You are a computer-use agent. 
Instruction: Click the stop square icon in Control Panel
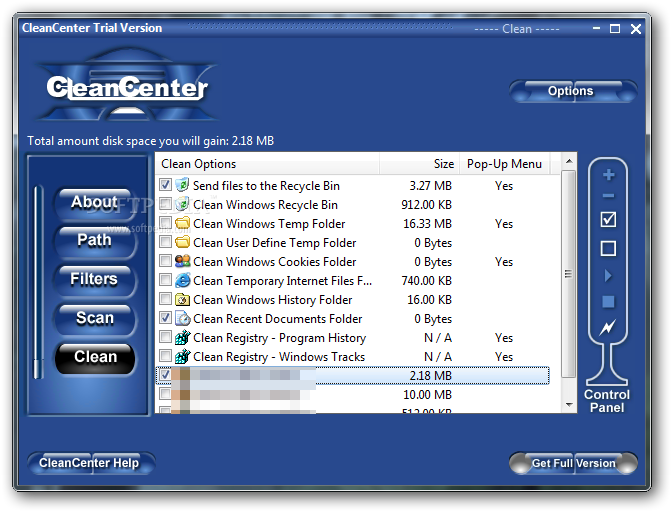pyautogui.click(x=608, y=302)
